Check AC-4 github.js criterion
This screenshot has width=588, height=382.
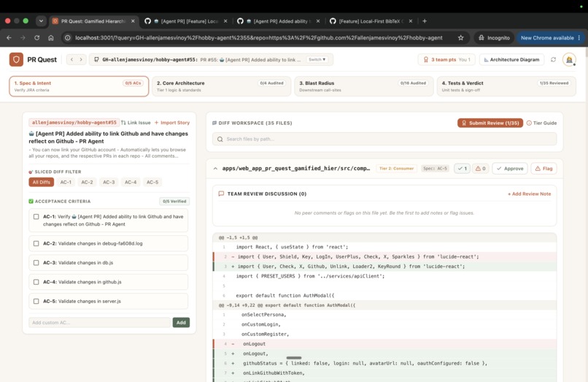(36, 282)
